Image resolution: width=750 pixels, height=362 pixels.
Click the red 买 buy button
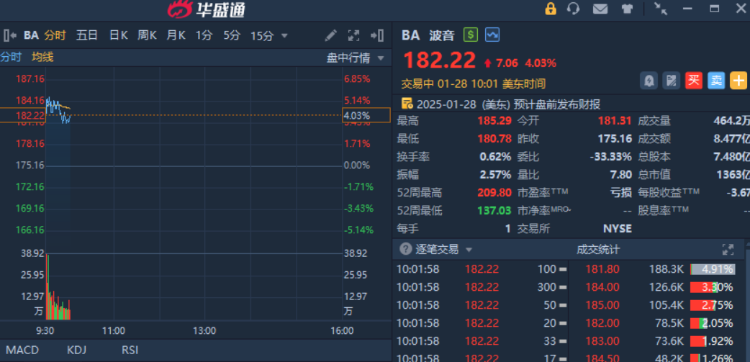(694, 81)
